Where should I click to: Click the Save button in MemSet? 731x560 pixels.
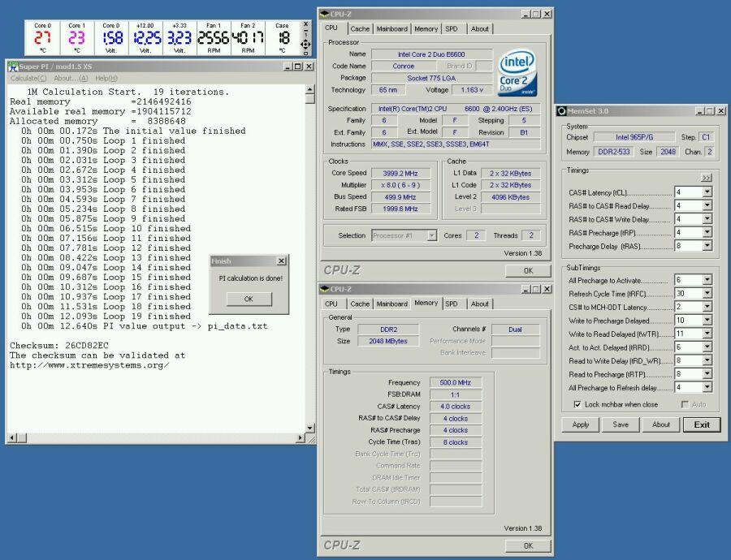(x=621, y=424)
